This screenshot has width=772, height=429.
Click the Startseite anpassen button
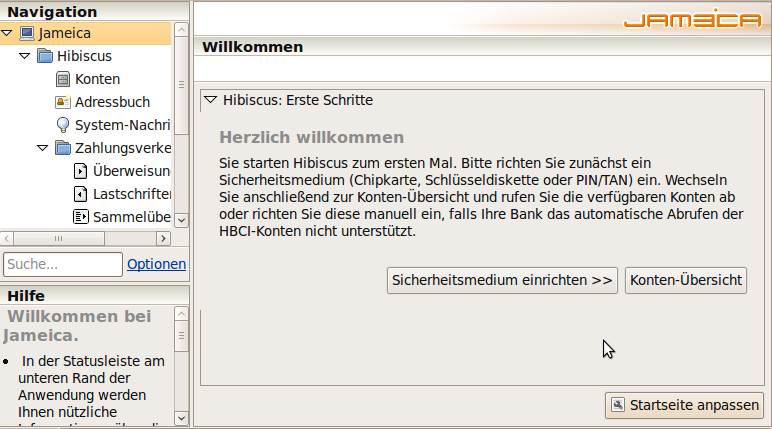(684, 405)
